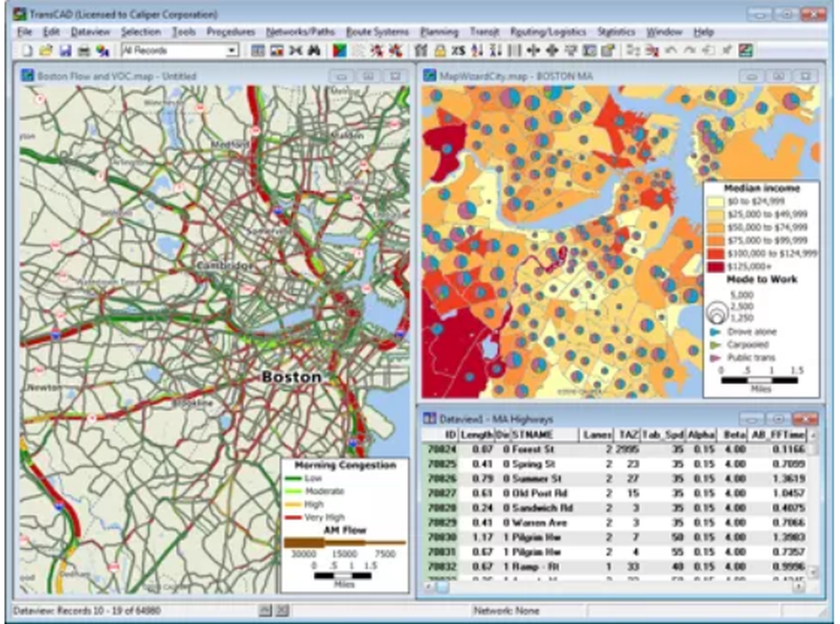Open the Procedures menu
Viewport: 840px width, 624px height.
click(x=231, y=32)
